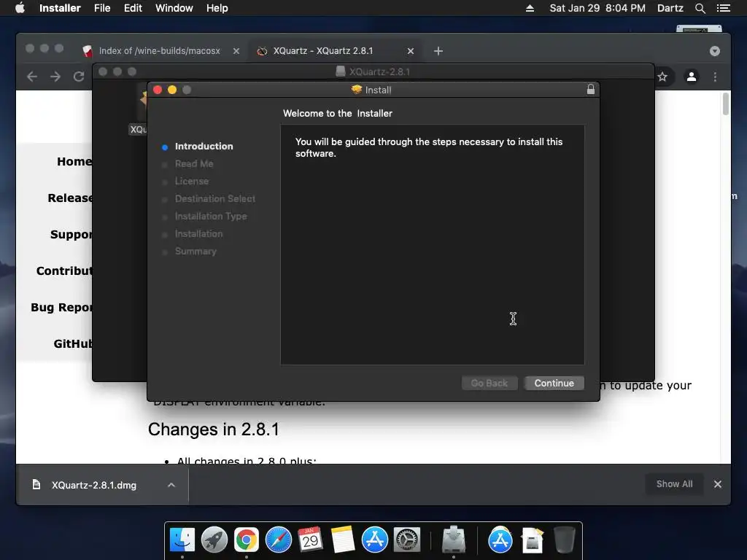The width and height of the screenshot is (747, 560).
Task: Select the Installation Type step
Action: click(211, 216)
